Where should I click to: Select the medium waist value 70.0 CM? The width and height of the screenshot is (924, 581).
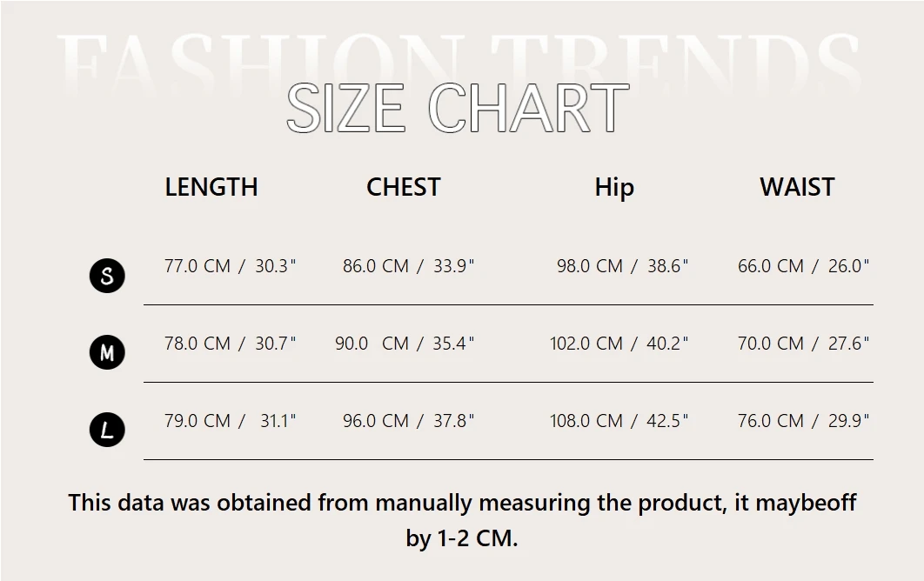[771, 344]
